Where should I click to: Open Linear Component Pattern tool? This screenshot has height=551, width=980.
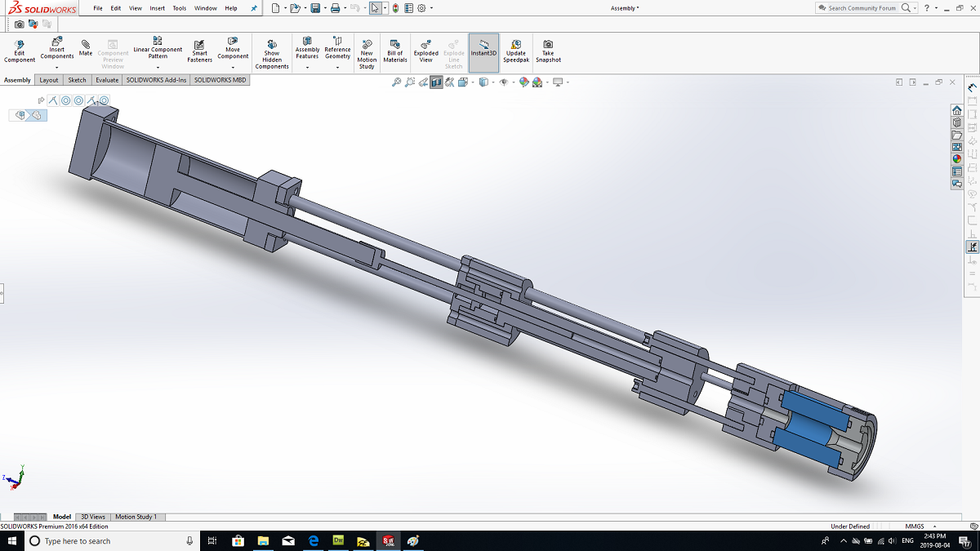(158, 48)
